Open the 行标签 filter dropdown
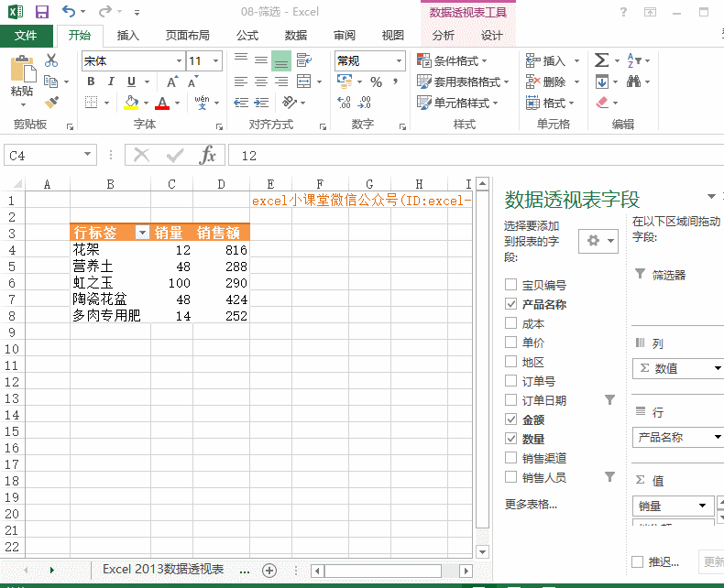724x588 pixels. click(x=142, y=233)
